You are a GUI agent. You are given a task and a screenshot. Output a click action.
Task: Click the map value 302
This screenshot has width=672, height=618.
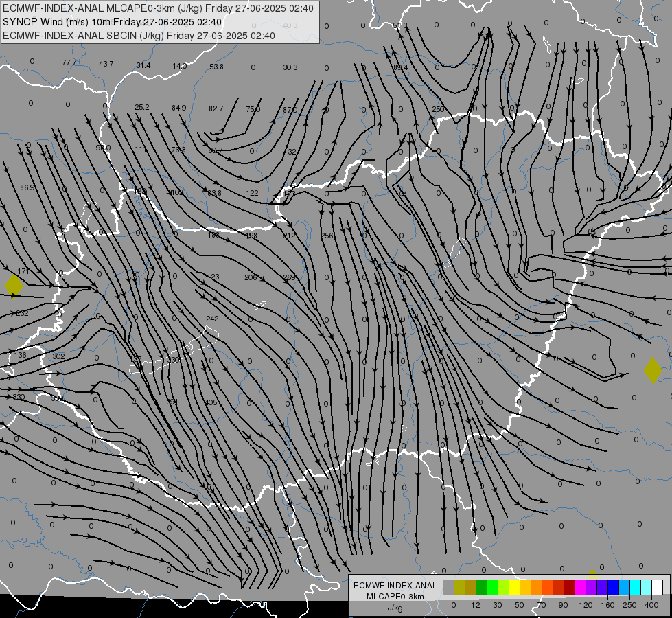coord(58,356)
